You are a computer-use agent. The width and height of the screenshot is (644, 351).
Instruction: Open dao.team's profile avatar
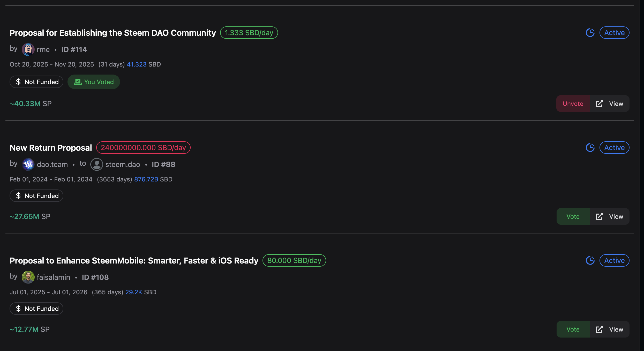(x=28, y=164)
